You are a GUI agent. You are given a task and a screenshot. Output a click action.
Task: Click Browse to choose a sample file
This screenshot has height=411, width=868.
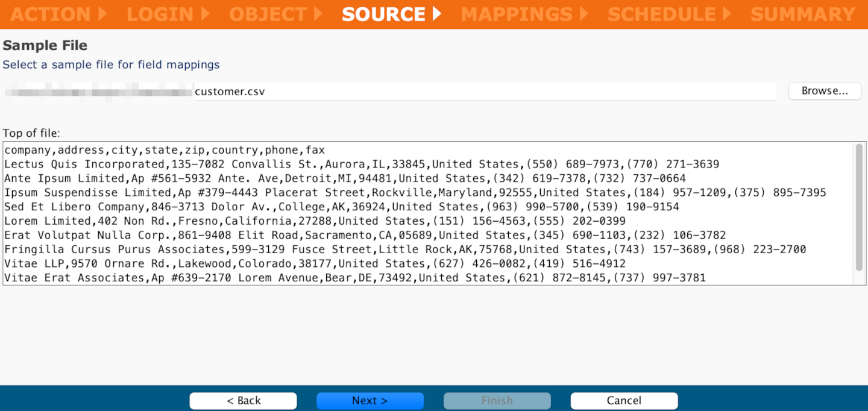pos(824,91)
